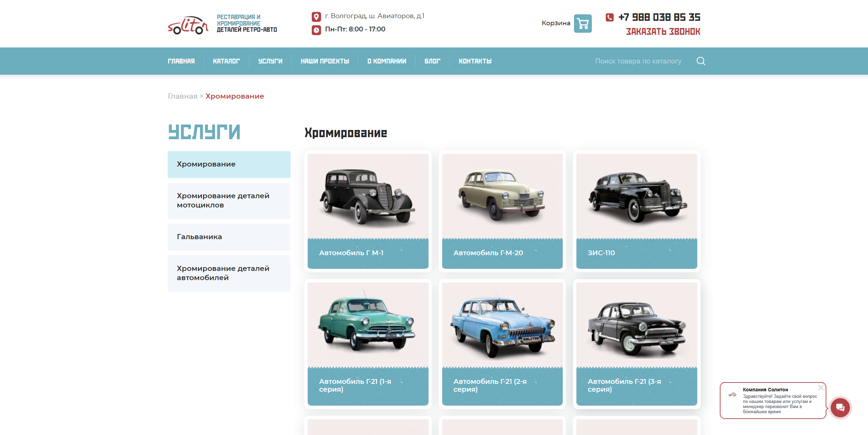Open the red chat bubble widget

click(840, 407)
